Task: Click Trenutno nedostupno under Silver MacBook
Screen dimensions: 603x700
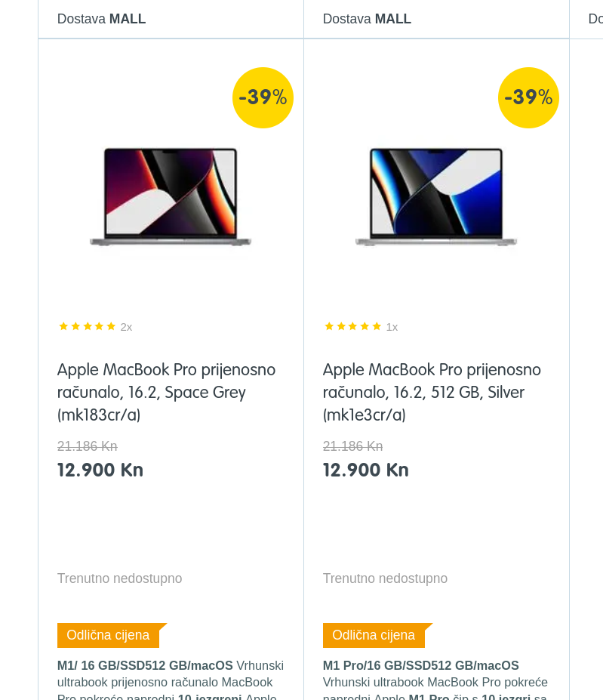Action: [x=385, y=578]
